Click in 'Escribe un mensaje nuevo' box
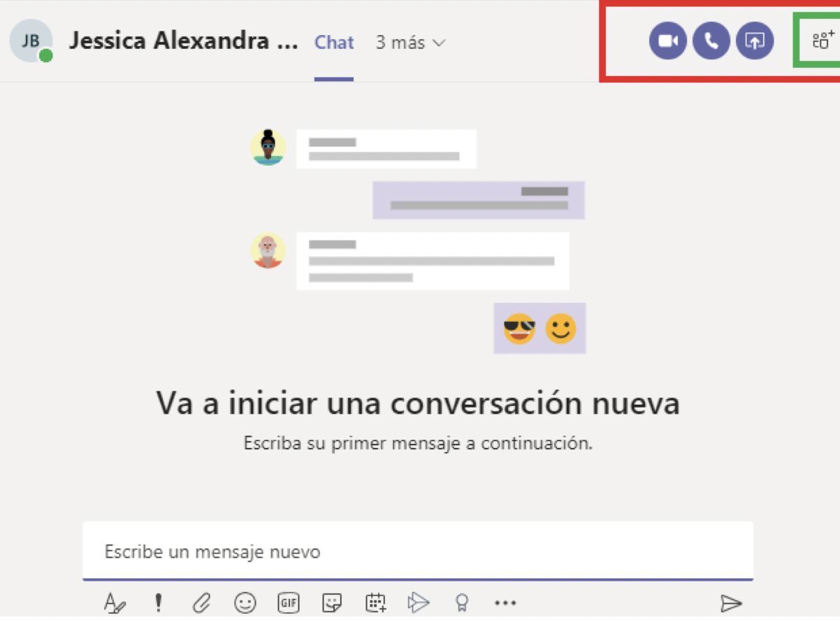Screen dimensions: 840x622 pyautogui.click(x=418, y=551)
